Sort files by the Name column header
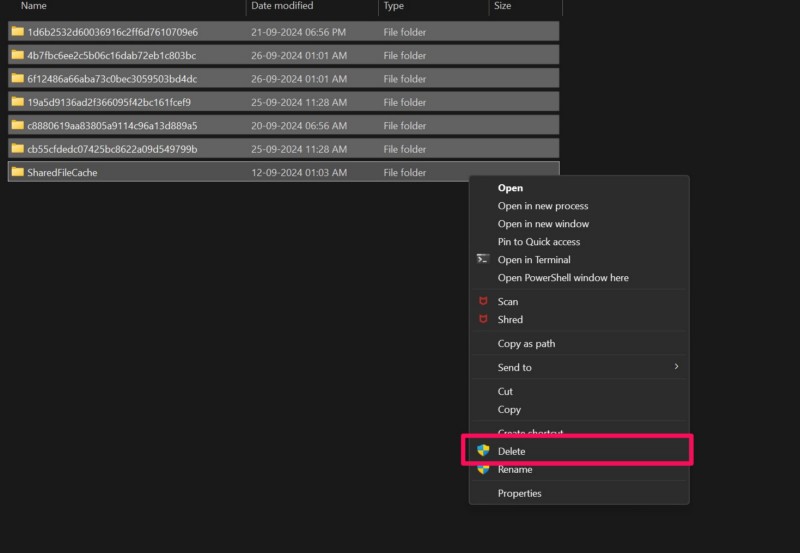Viewport: 800px width, 553px height. tap(35, 6)
